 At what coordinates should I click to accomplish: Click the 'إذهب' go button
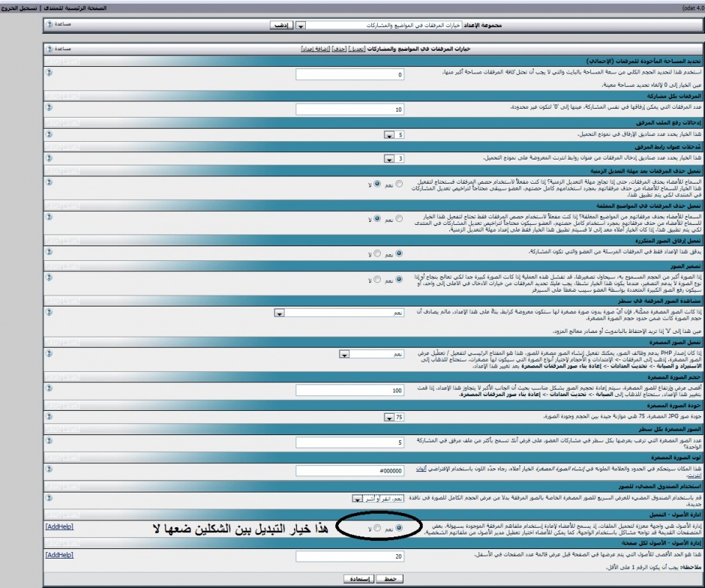(280, 25)
